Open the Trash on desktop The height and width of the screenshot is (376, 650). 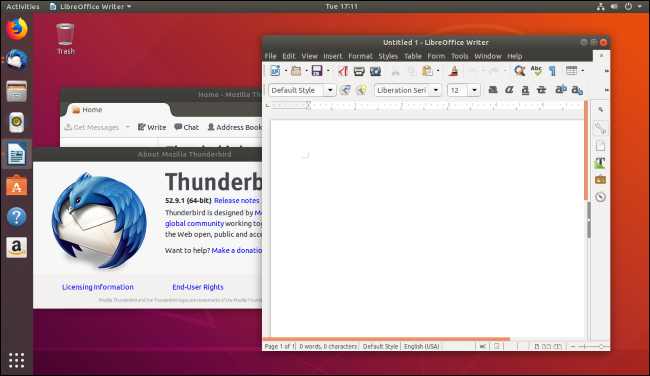tap(65, 39)
